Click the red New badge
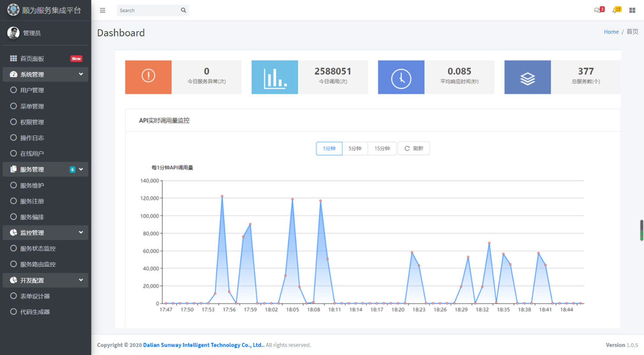Viewport: 644px width, 355px height. click(x=76, y=58)
